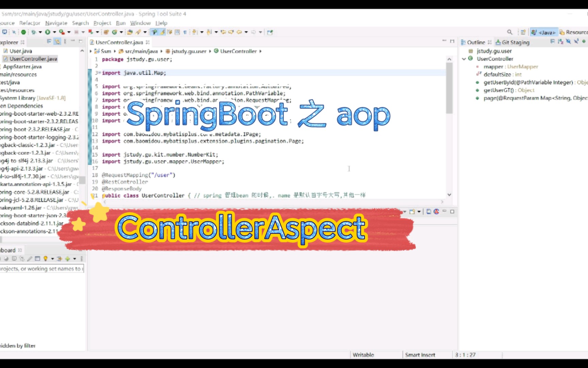Toggle Show Whitespace Characters in editor toolbar
Viewport: 588px width, 368px height.
tap(185, 32)
